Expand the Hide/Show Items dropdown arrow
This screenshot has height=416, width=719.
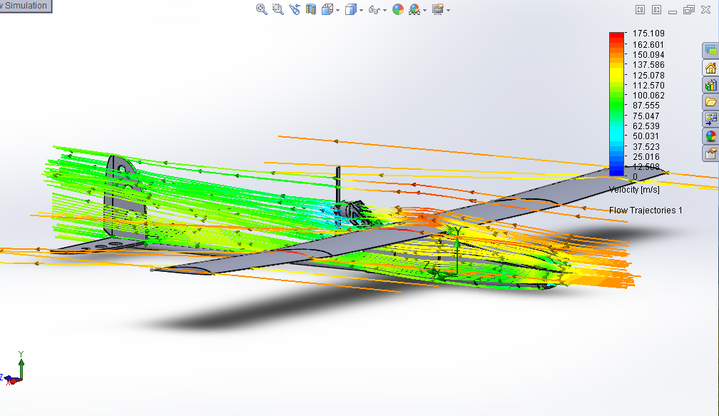click(x=385, y=10)
